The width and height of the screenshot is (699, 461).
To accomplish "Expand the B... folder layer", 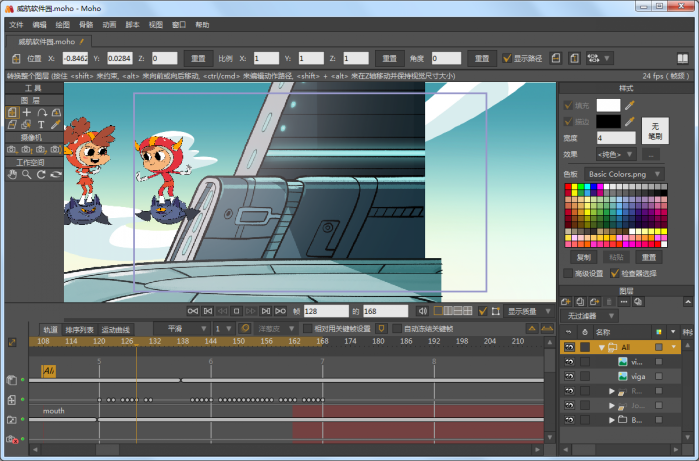I will tap(612, 420).
